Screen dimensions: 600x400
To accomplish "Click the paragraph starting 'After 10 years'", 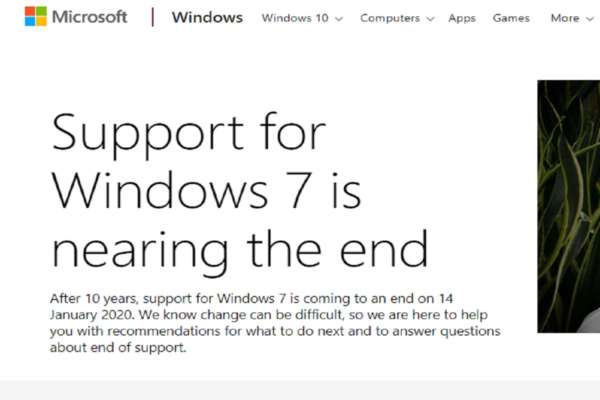I will pos(275,323).
